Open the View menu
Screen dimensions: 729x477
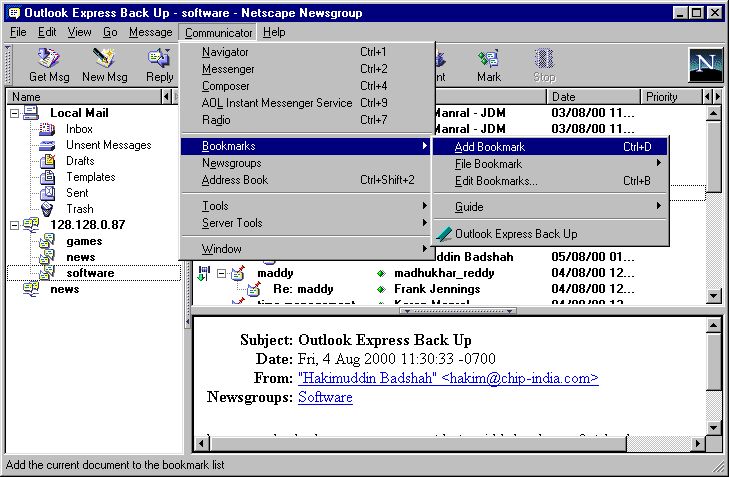click(80, 32)
